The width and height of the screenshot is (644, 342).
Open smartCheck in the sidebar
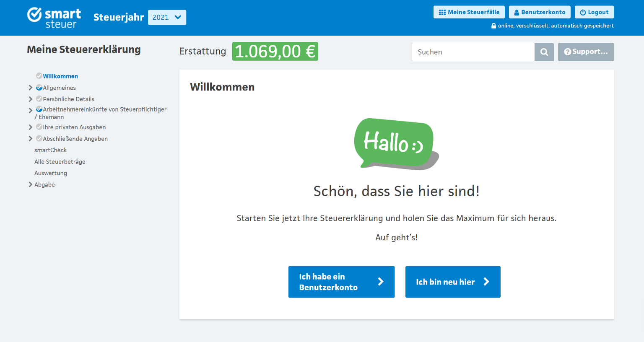tap(50, 150)
